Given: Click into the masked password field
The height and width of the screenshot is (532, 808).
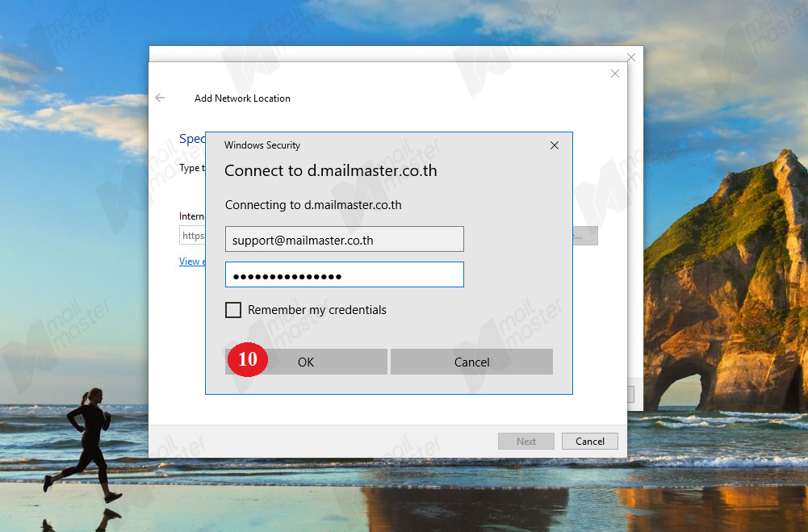Looking at the screenshot, I should [x=344, y=274].
